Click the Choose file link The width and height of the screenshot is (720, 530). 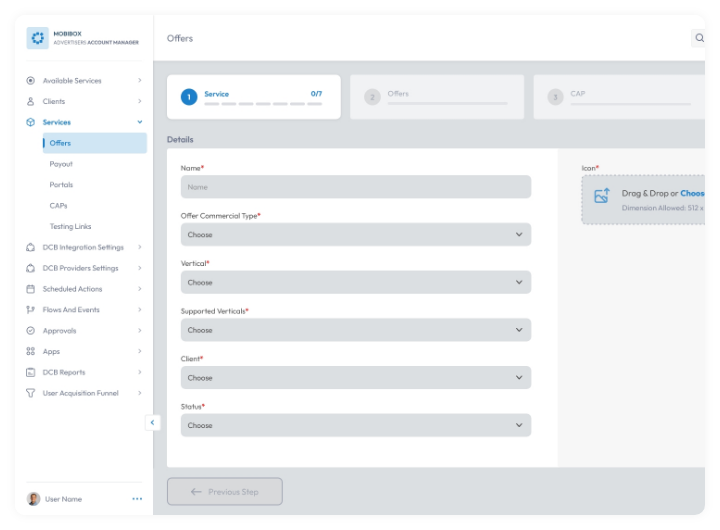pos(692,193)
